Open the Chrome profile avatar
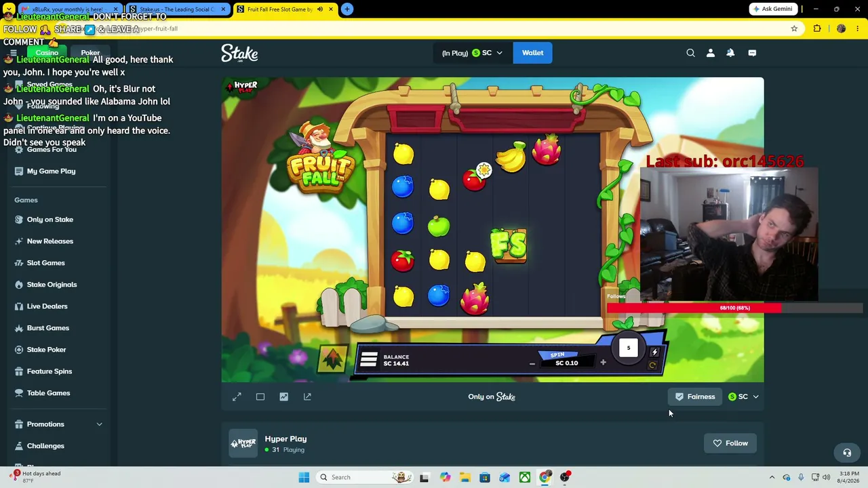Screen dimensions: 868x488 coord(842,28)
